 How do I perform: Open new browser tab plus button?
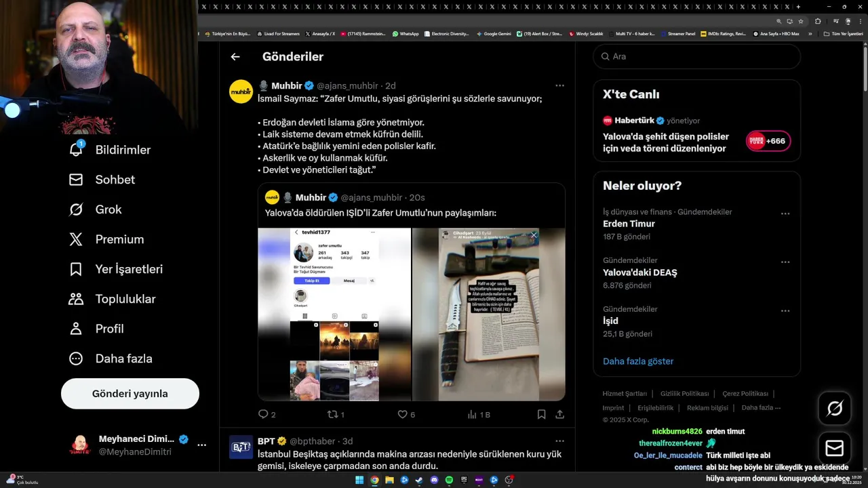pyautogui.click(x=798, y=7)
